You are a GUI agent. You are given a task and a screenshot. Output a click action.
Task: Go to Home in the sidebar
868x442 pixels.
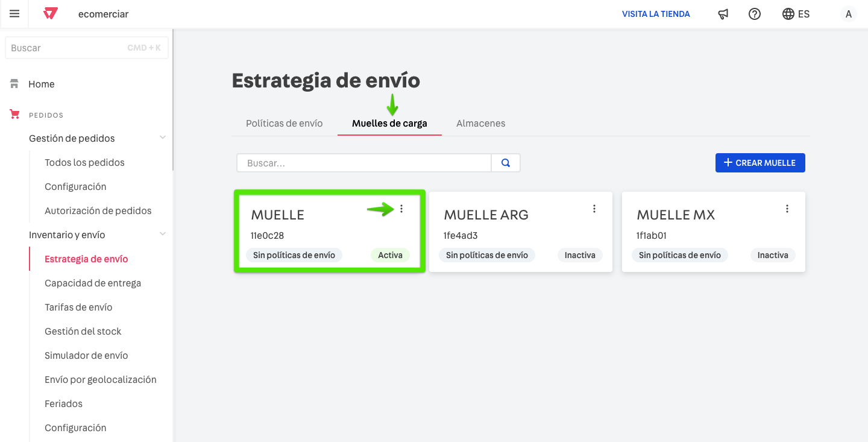42,84
